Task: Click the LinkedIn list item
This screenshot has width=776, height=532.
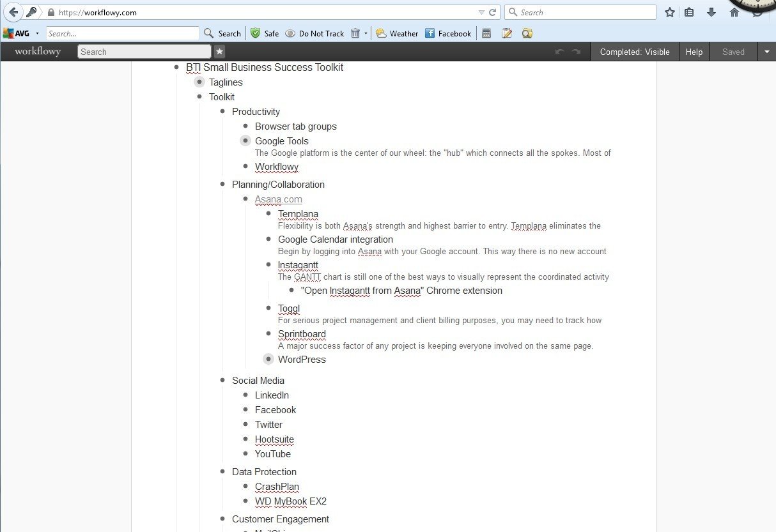Action: 272,395
